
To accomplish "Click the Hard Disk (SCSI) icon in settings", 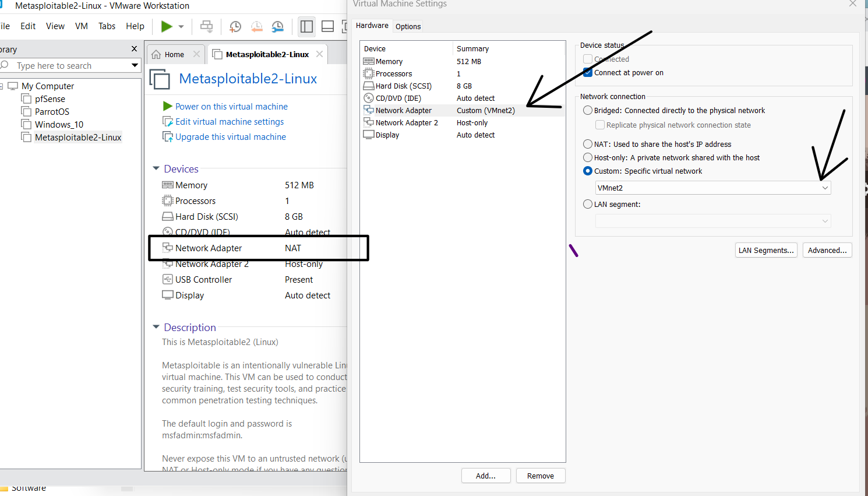I will 369,86.
